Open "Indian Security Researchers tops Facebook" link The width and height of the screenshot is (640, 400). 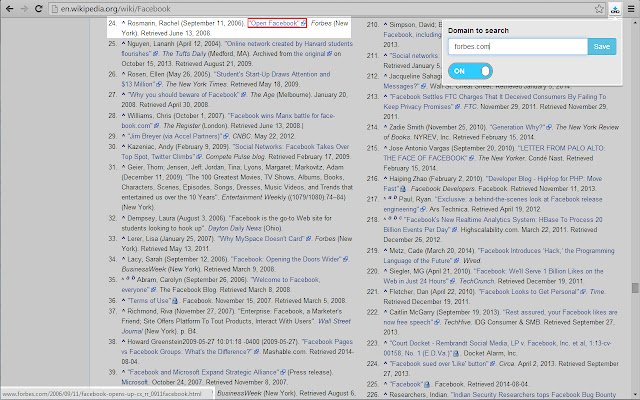click(x=533, y=395)
